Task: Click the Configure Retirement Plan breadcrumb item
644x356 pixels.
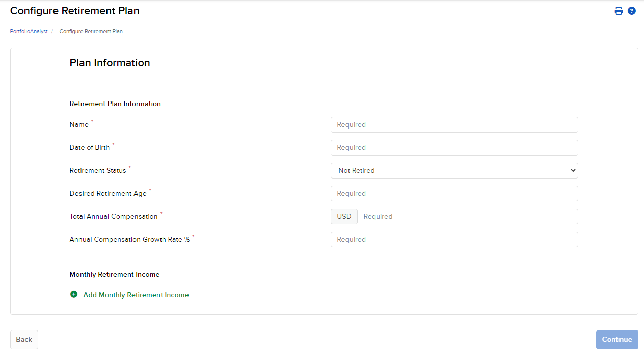Action: click(91, 31)
